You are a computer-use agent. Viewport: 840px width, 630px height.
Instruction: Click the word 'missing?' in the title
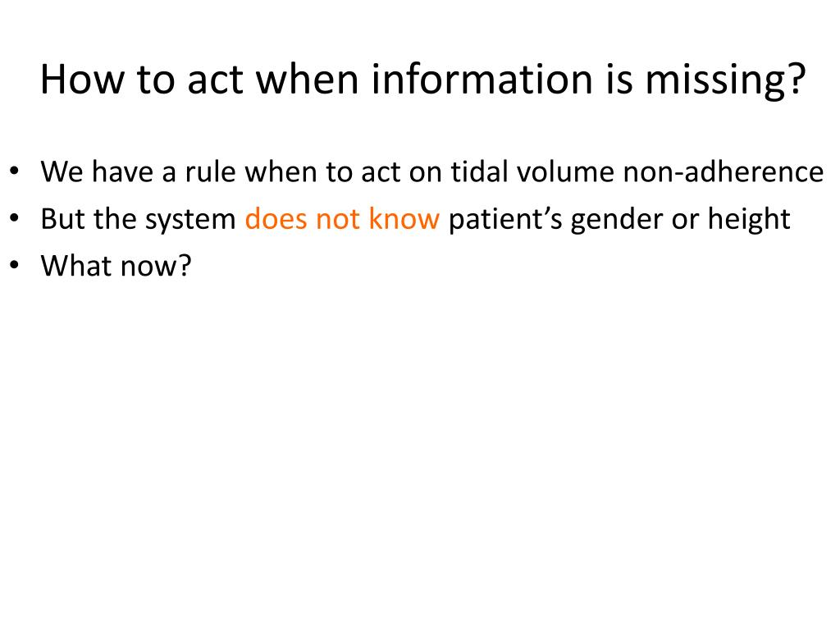(x=725, y=82)
